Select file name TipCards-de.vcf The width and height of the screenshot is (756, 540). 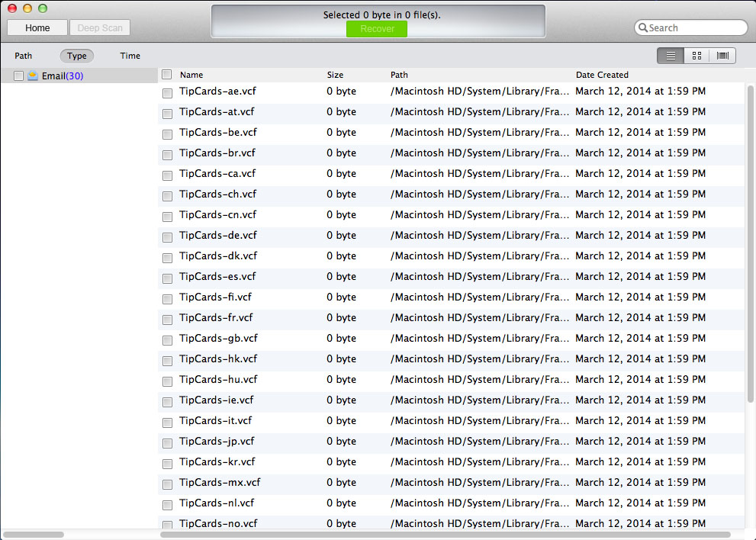coord(218,235)
